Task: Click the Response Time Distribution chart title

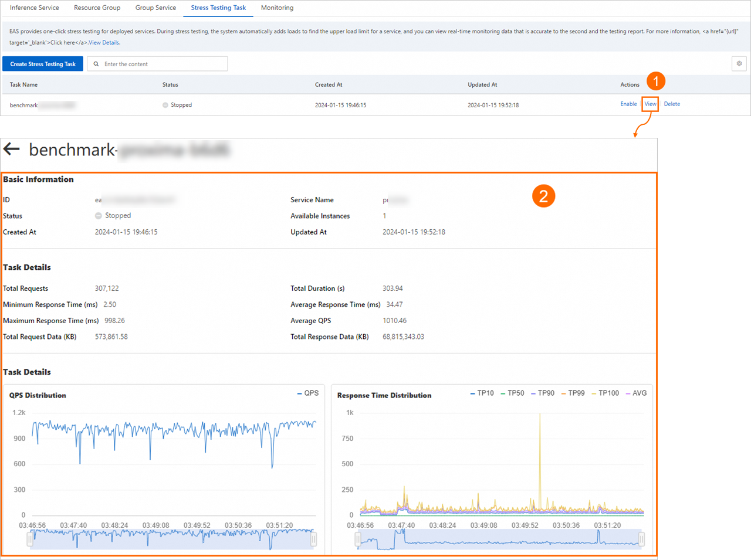Action: 384,395
